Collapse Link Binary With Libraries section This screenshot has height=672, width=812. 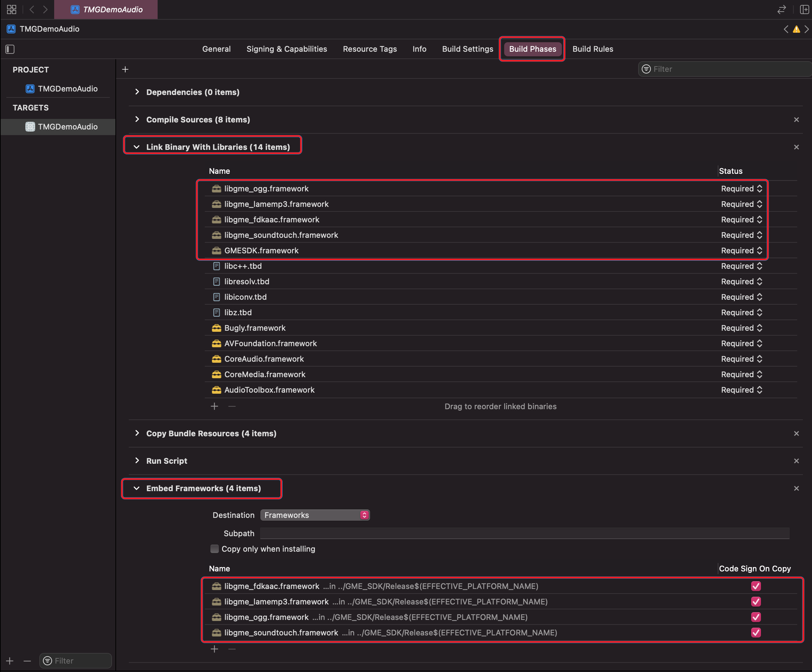[x=137, y=147]
